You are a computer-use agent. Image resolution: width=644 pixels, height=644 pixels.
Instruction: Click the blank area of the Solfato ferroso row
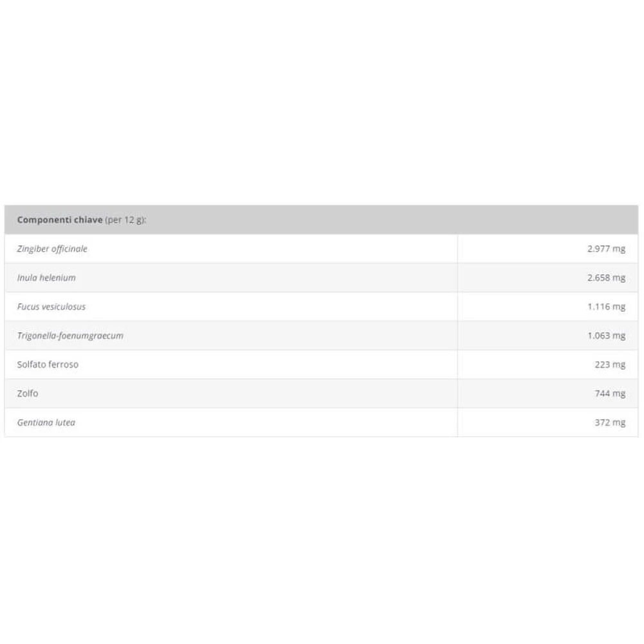(267, 365)
